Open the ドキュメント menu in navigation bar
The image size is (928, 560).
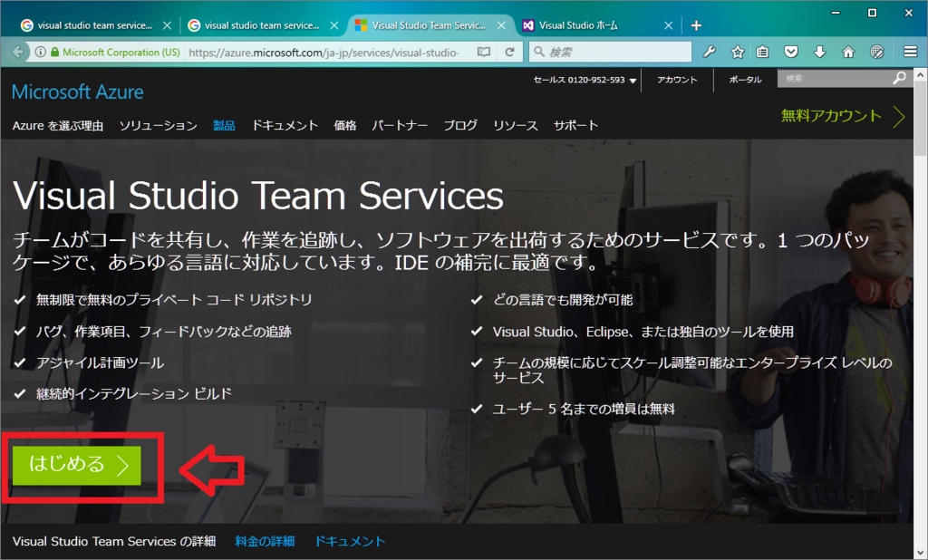(x=285, y=125)
